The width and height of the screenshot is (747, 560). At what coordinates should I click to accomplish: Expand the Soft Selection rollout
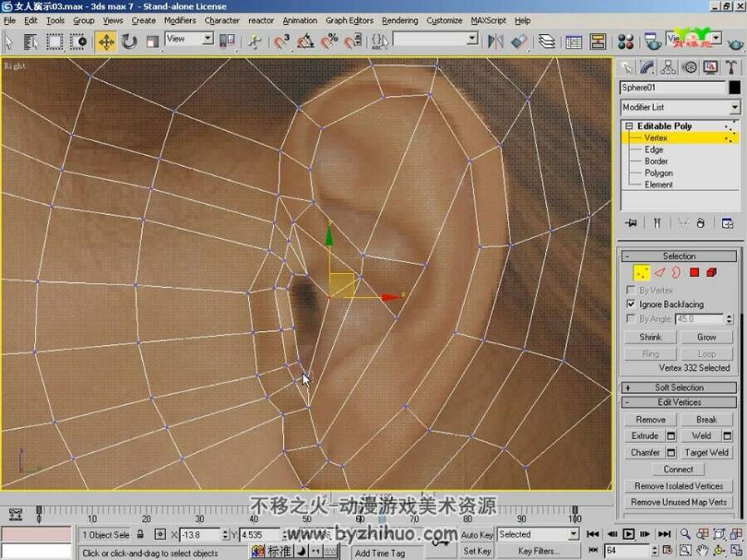pyautogui.click(x=679, y=387)
